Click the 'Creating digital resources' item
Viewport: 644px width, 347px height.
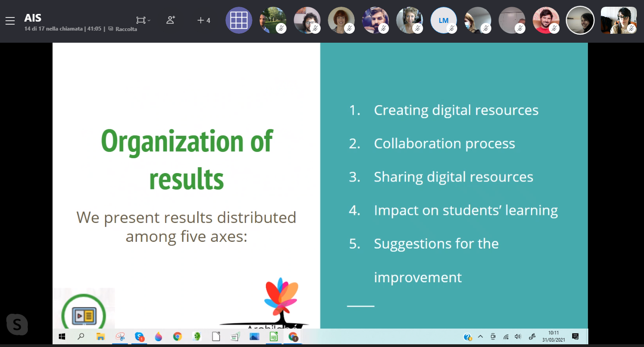(456, 110)
